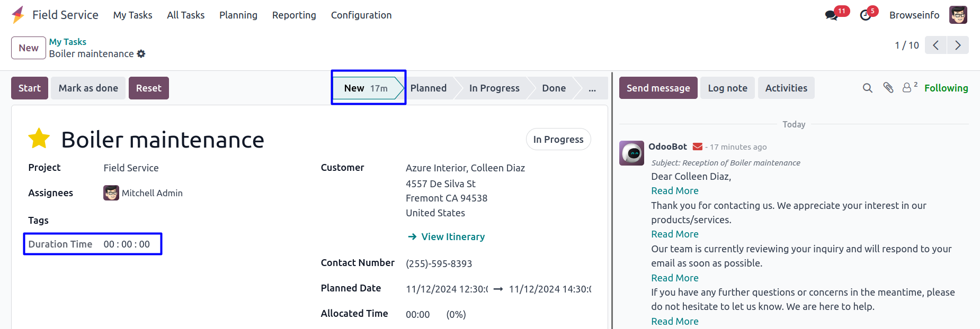Click the Mark as done button
The height and width of the screenshot is (329, 980).
[88, 88]
